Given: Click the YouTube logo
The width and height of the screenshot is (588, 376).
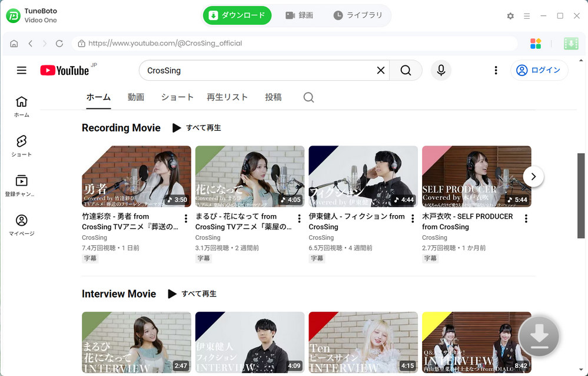Looking at the screenshot, I should pos(65,70).
